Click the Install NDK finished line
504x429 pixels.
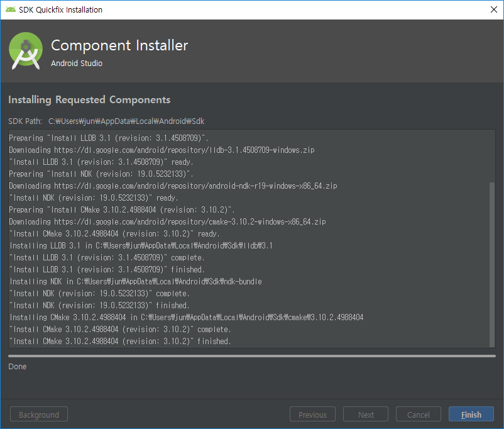[x=99, y=306]
